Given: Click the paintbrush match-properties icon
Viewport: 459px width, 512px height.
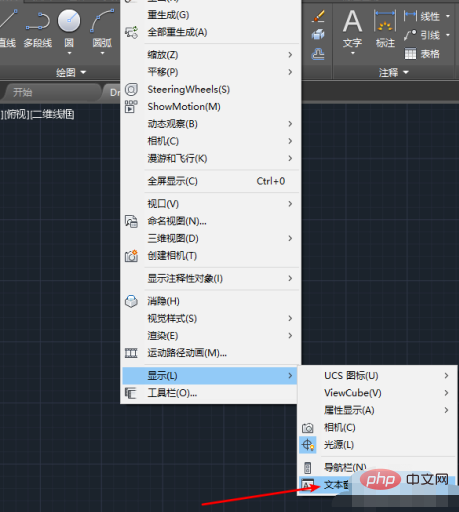Looking at the screenshot, I should tap(318, 16).
